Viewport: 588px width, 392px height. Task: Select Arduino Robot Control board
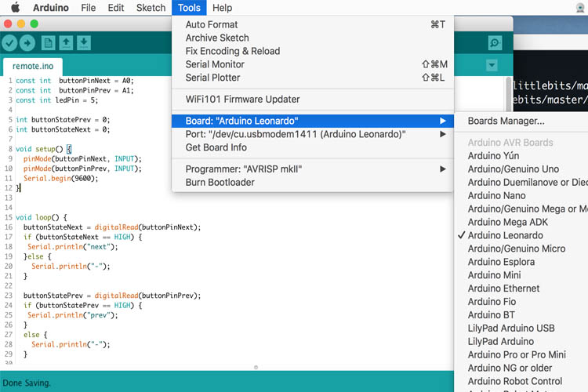click(x=521, y=381)
